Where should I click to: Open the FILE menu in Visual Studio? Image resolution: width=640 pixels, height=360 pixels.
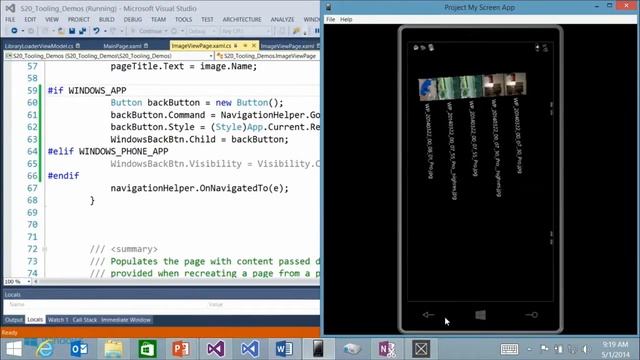[x=10, y=19]
